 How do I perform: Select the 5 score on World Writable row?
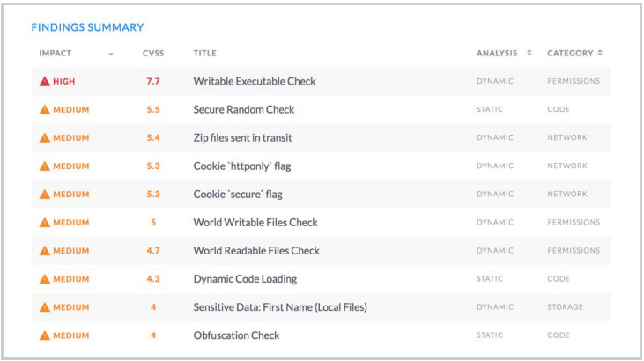tap(153, 223)
